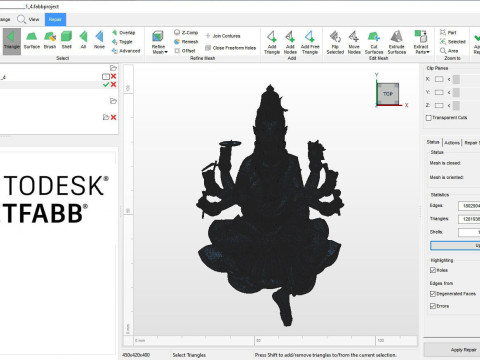Open the Actions tab
Viewport: 480px width, 360px height.
pos(452,143)
